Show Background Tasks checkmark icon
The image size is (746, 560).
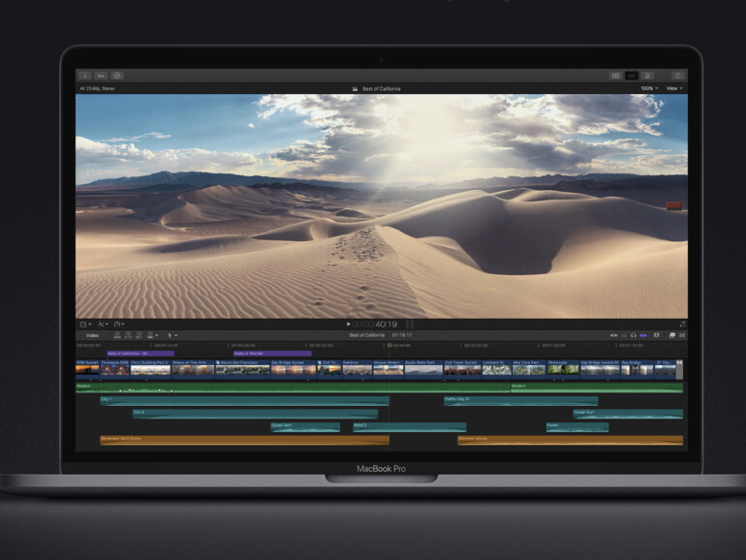pyautogui.click(x=117, y=76)
